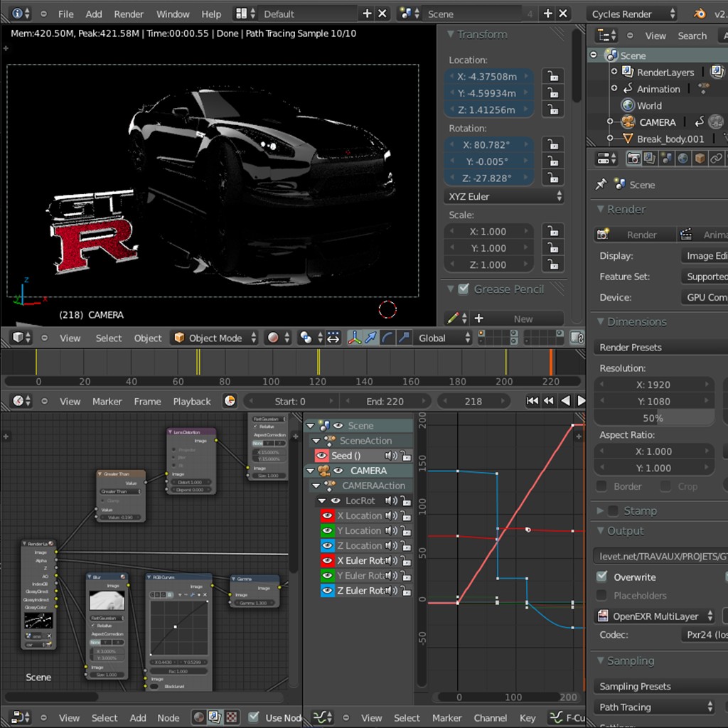This screenshot has height=728, width=728.
Task: Adjust the 50% resolution scale slider
Action: pos(654,417)
